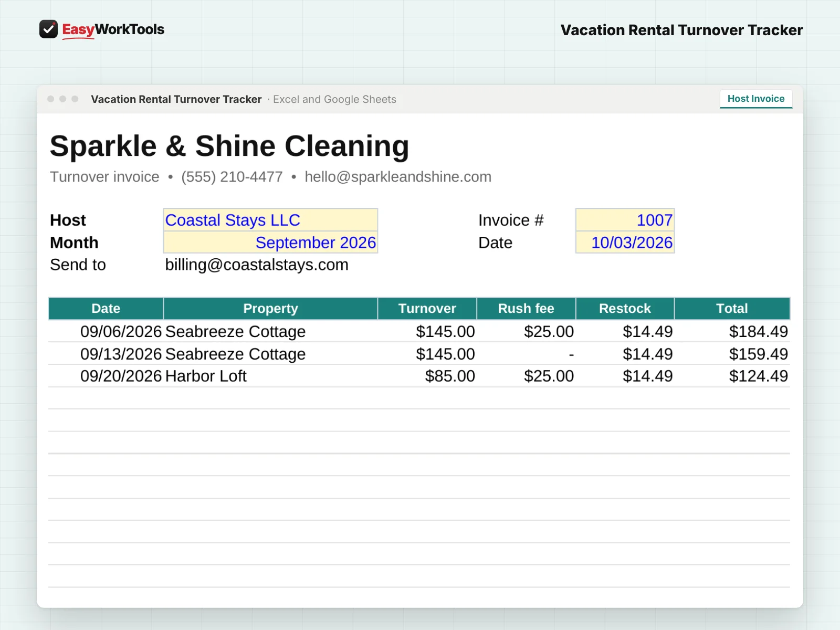This screenshot has height=630, width=840.
Task: Open the Host Invoice tab
Action: click(x=756, y=99)
